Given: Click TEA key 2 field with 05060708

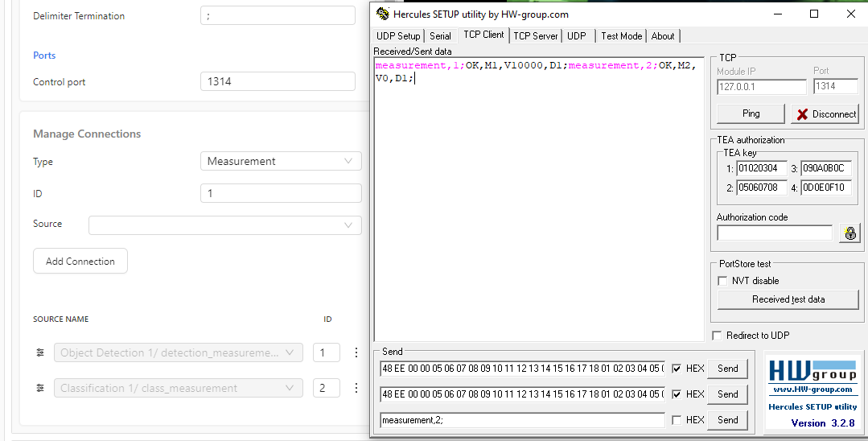Looking at the screenshot, I should tap(761, 188).
